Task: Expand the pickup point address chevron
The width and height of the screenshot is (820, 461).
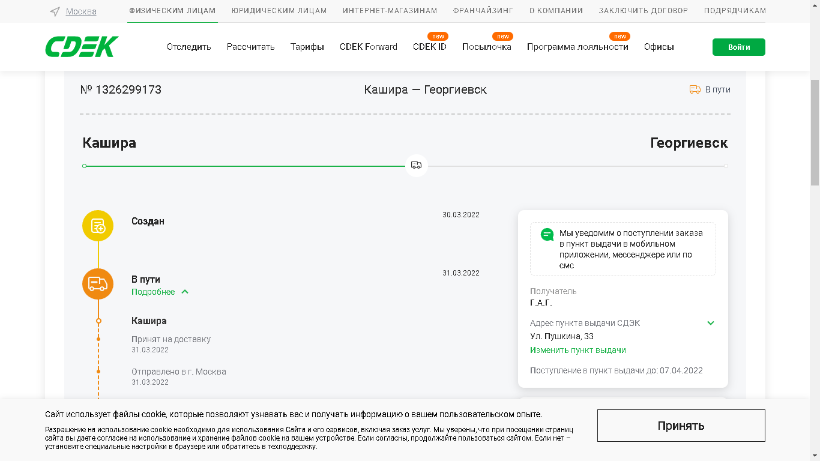Action: pos(711,323)
